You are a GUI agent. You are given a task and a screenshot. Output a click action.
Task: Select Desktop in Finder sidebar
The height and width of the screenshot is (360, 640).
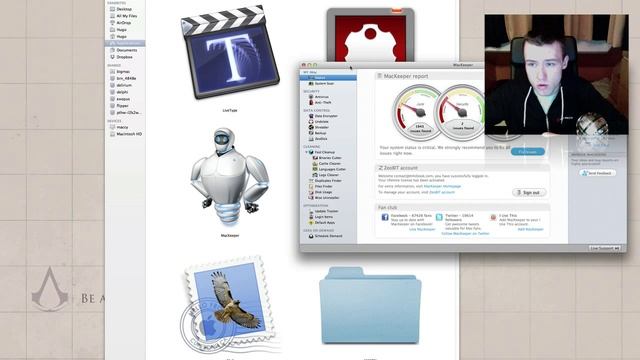[x=124, y=9]
